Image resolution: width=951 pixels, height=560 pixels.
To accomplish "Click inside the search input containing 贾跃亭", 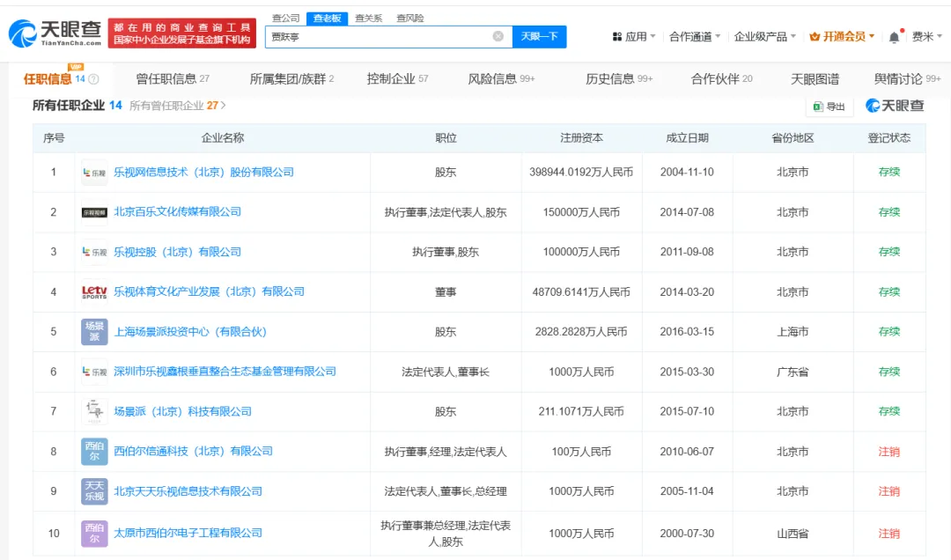I will (x=379, y=37).
